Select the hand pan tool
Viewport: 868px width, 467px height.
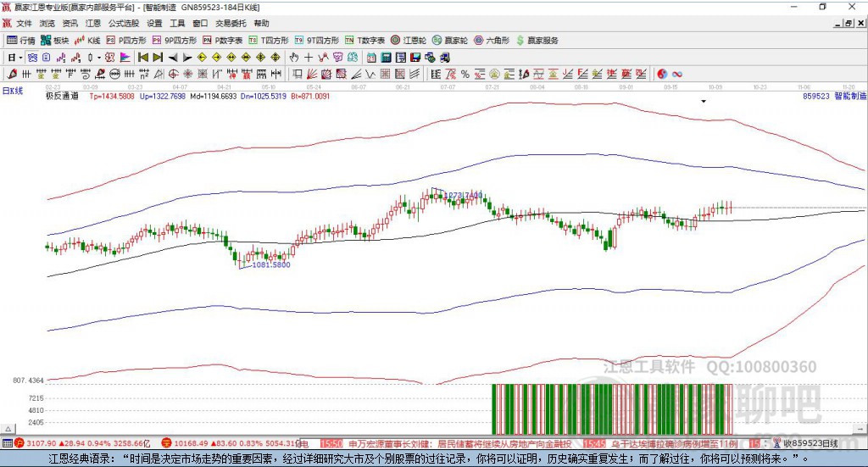point(293,58)
